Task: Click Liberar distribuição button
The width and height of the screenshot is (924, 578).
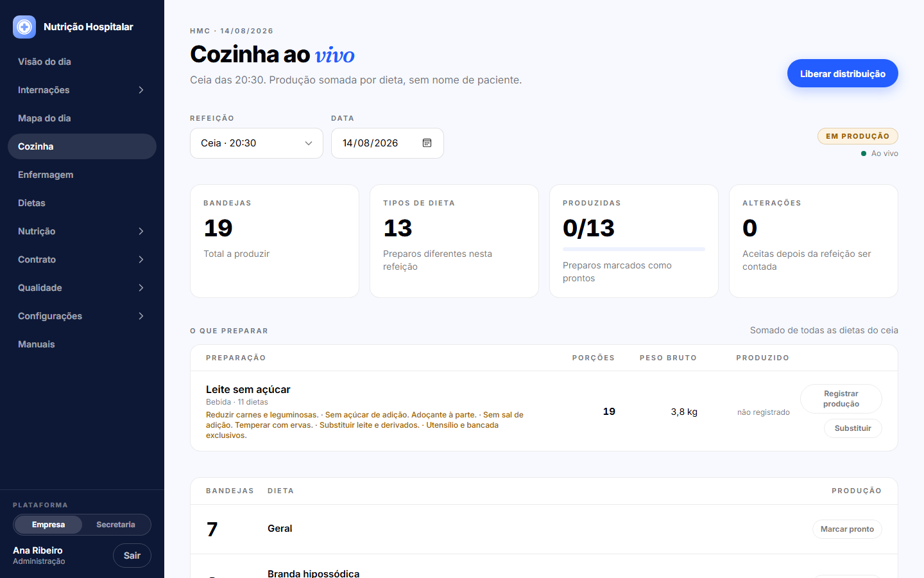Action: tap(843, 74)
